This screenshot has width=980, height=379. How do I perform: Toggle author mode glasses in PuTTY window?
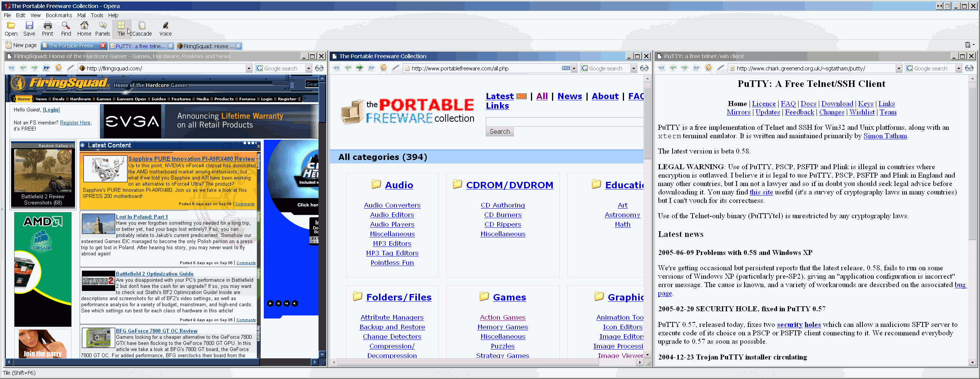pos(969,68)
